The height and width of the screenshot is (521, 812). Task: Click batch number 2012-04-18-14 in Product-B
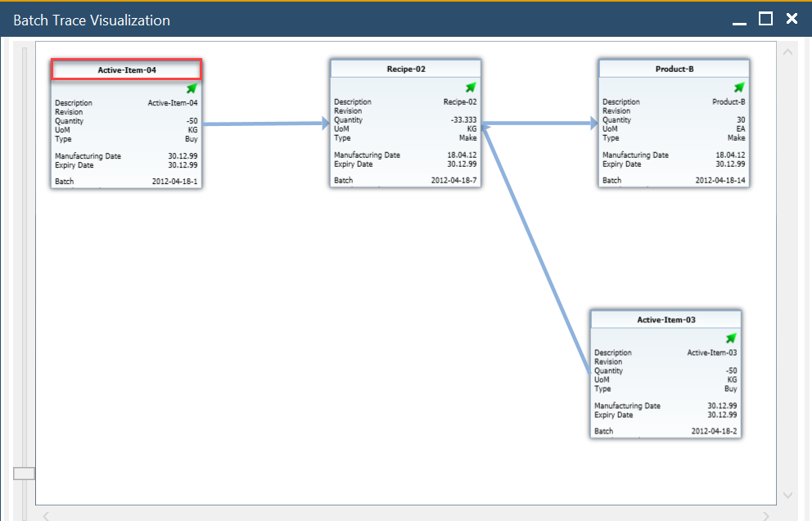pyautogui.click(x=720, y=180)
